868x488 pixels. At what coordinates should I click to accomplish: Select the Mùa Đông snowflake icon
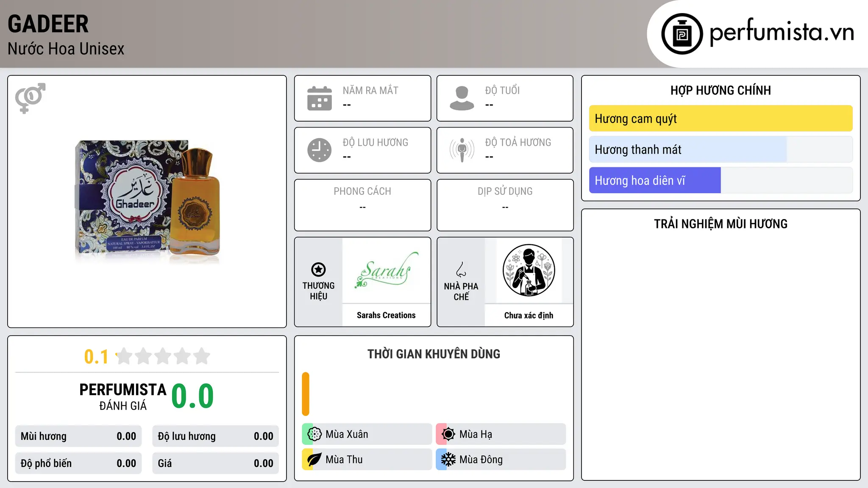click(x=448, y=460)
